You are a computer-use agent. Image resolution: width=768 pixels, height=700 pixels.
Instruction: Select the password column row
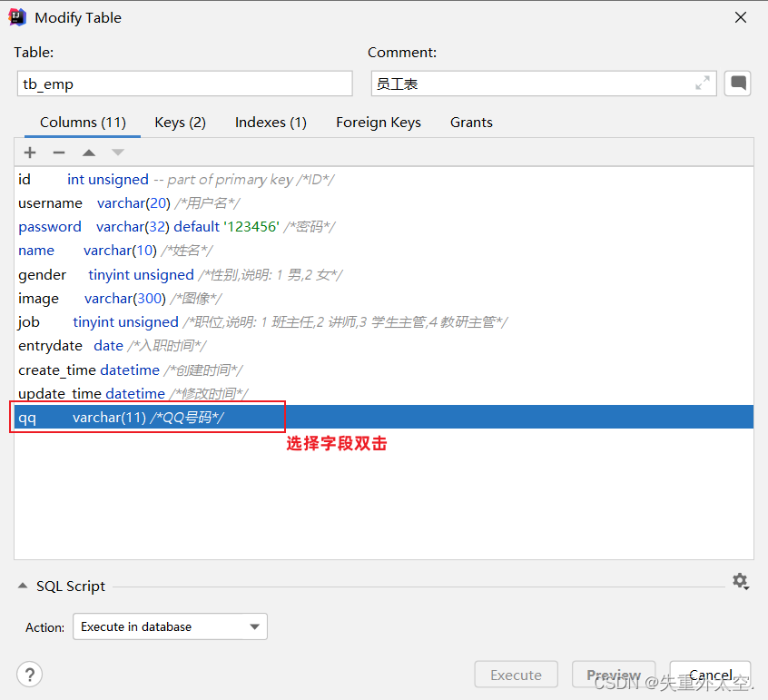pos(383,227)
